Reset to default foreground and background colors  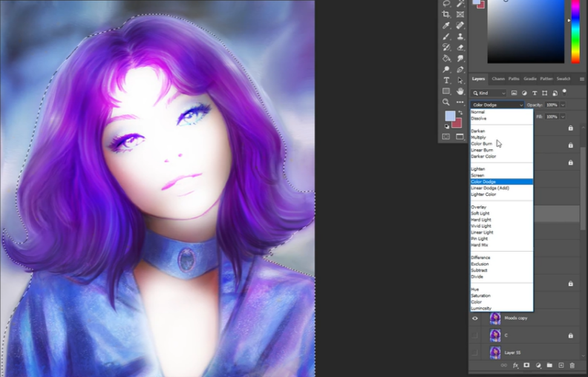coord(447,127)
